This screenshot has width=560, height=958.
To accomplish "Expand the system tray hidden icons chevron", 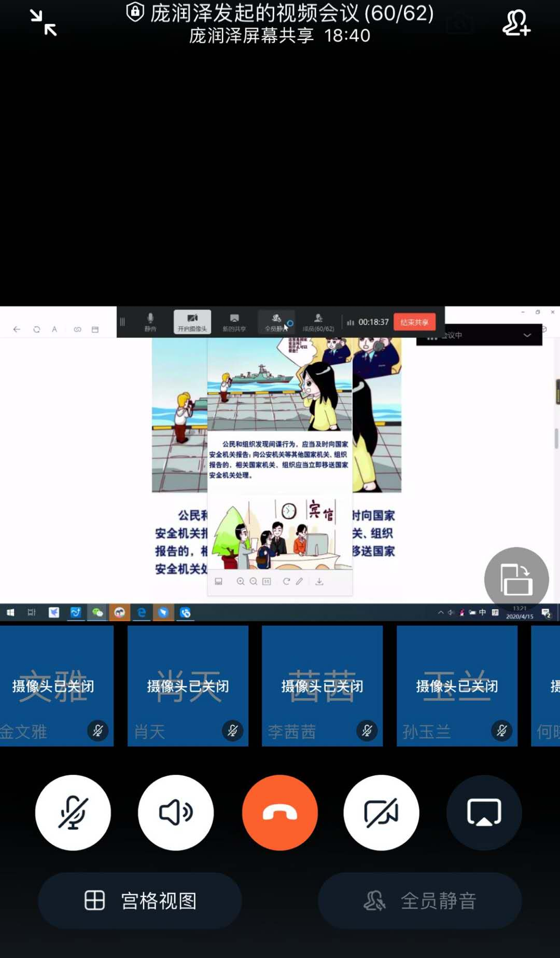I will [x=441, y=612].
